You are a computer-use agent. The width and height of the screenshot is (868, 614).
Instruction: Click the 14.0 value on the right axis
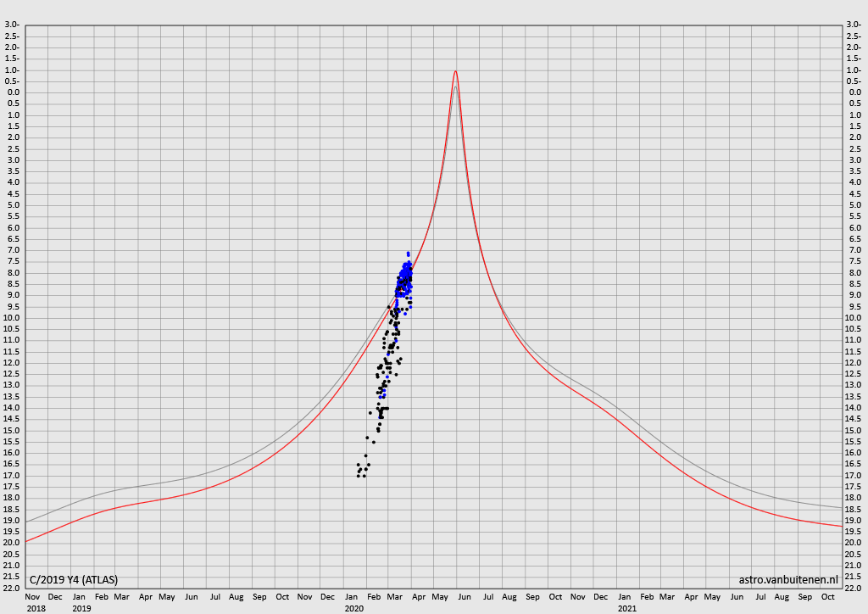[854, 407]
